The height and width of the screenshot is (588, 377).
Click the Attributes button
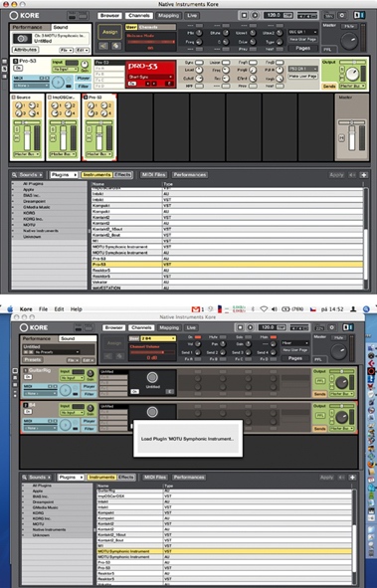(x=26, y=50)
